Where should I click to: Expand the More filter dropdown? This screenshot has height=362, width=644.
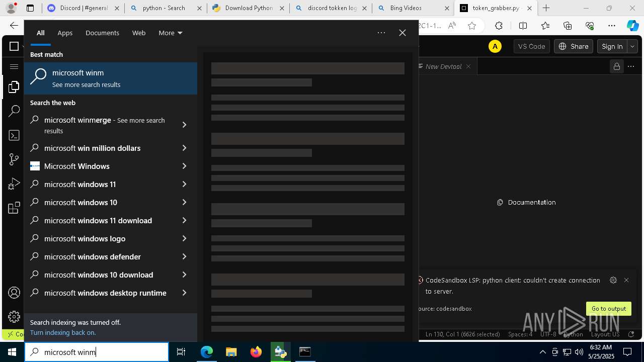coord(171,33)
